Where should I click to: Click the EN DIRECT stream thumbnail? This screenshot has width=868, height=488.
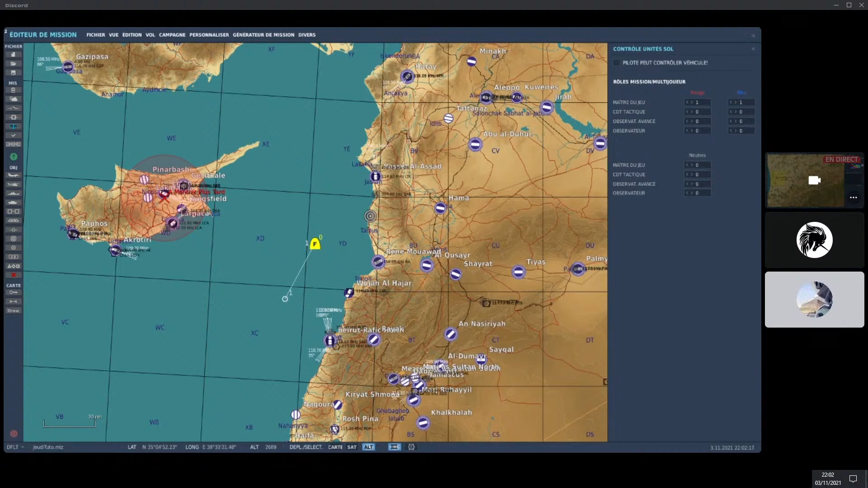tap(805, 181)
